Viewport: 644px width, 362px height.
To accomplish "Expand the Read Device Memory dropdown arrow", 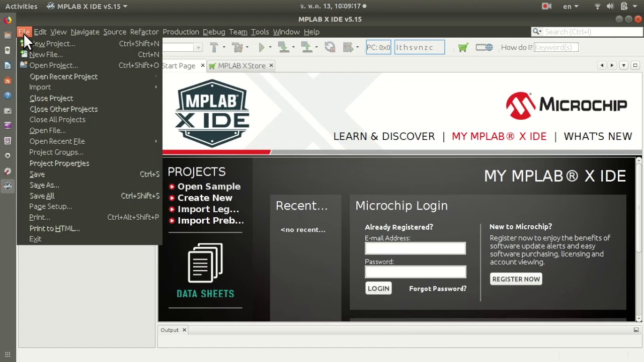I will (x=316, y=47).
